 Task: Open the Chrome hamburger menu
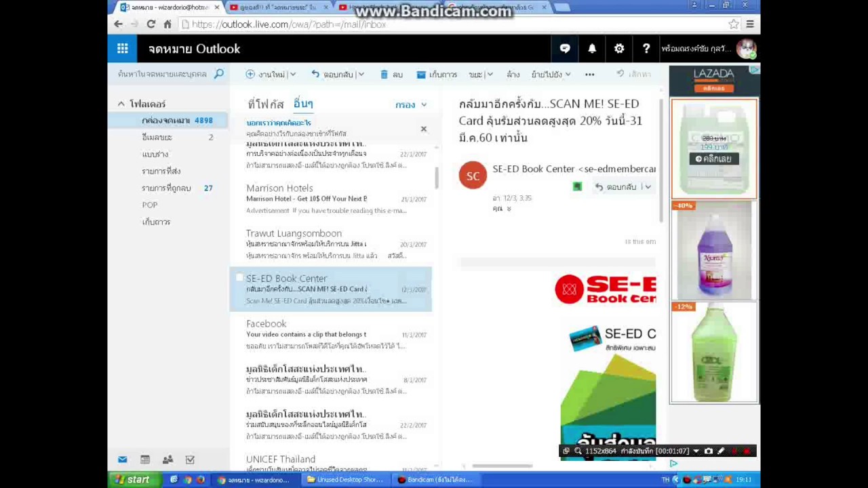pos(749,24)
